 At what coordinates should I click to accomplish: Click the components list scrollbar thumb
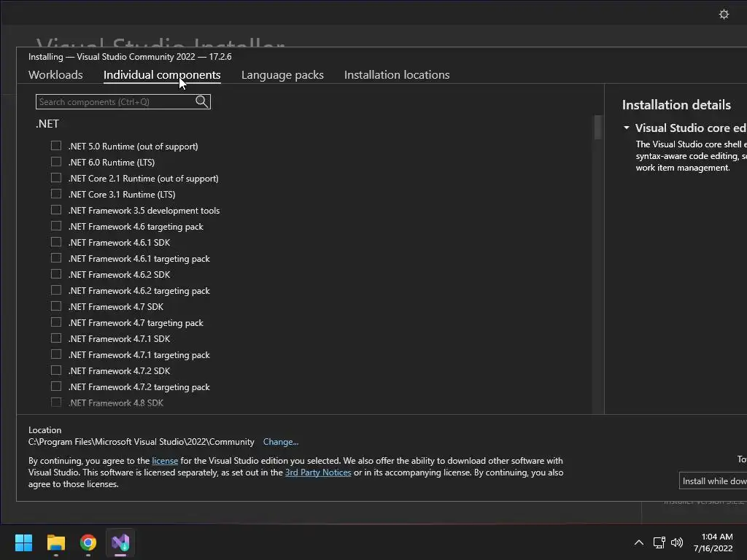coord(598,127)
